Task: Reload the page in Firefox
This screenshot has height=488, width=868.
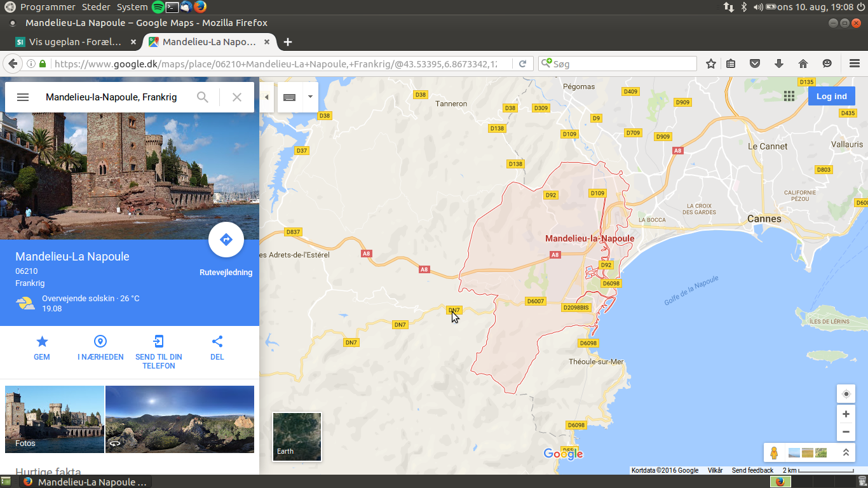Action: click(522, 64)
